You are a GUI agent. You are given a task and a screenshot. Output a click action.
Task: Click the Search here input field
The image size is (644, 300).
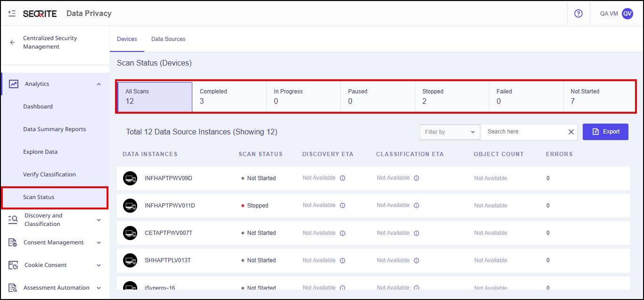523,132
